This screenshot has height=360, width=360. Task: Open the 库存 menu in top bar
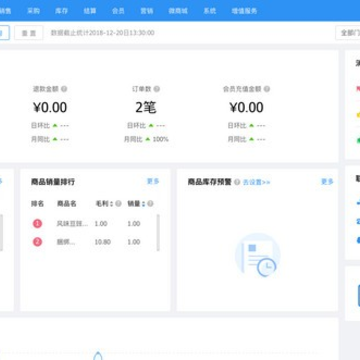tap(62, 11)
